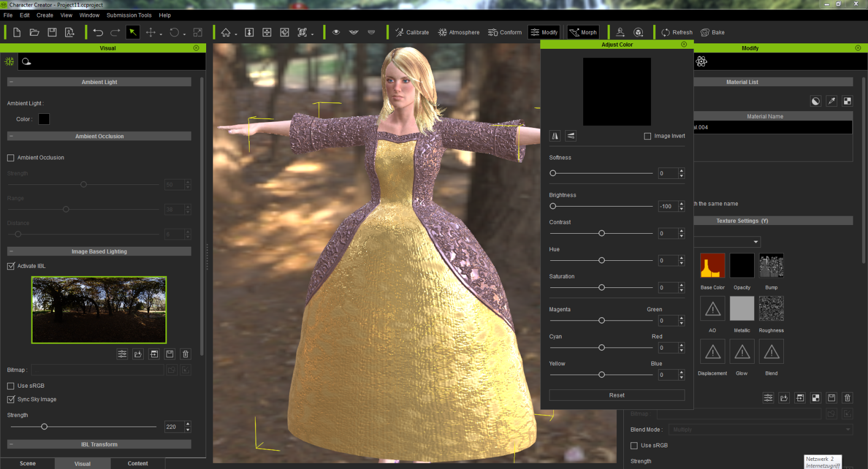Toggle Use sRGB in Modify panel
868x469 pixels.
point(634,446)
